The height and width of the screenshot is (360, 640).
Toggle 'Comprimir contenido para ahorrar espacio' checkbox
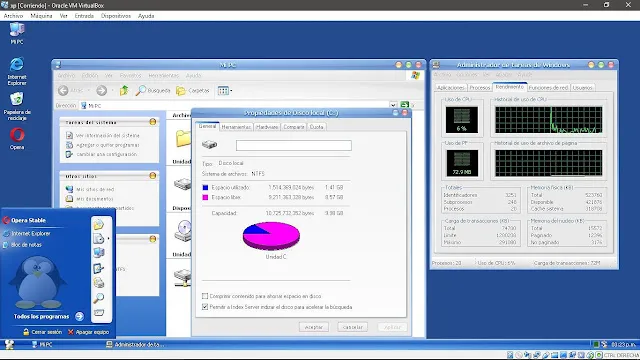click(205, 296)
